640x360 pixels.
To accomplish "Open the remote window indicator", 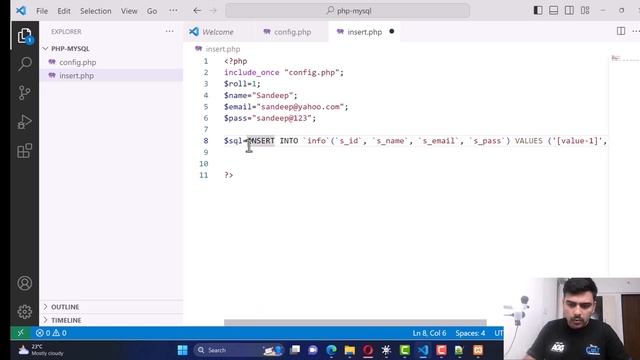I will [20, 333].
